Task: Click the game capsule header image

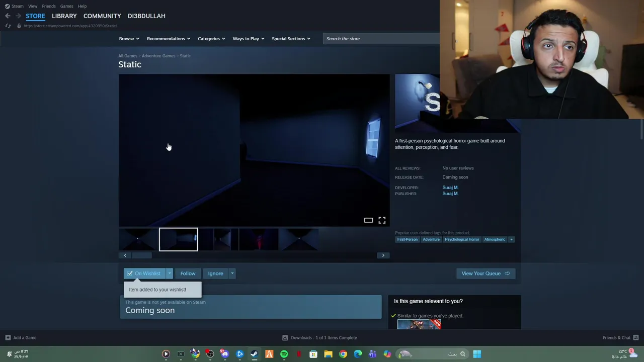Action: pyautogui.click(x=417, y=103)
